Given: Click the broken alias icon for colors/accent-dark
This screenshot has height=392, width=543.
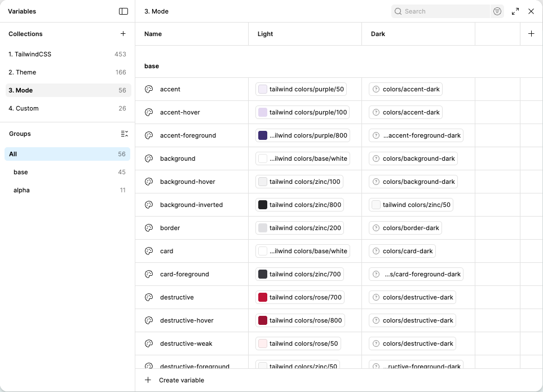Looking at the screenshot, I should point(376,89).
